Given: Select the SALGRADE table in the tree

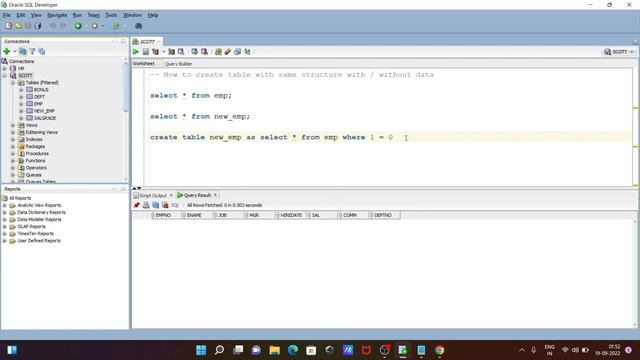Looking at the screenshot, I should click(45, 118).
